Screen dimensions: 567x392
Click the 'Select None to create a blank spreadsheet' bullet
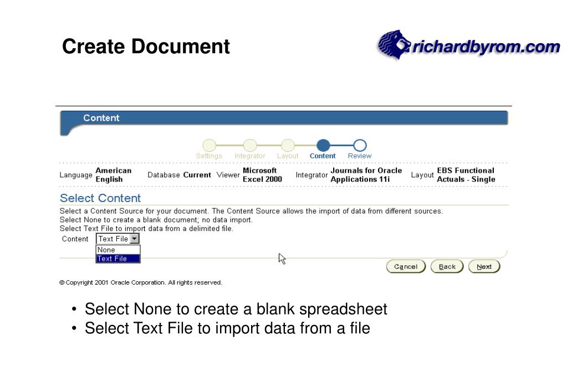click(x=236, y=310)
